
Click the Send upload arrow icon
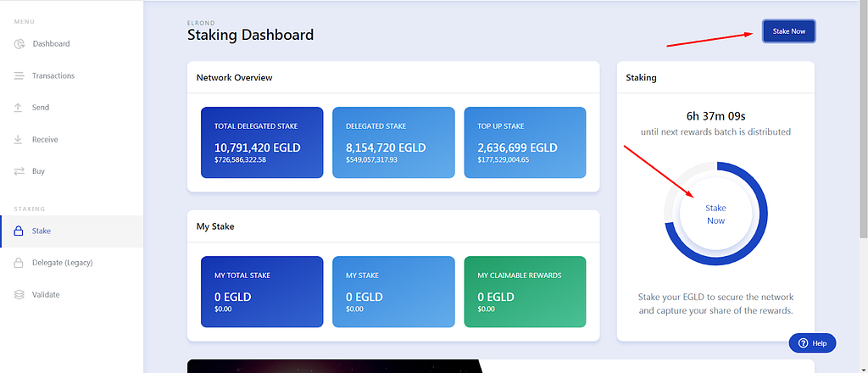[x=19, y=108]
